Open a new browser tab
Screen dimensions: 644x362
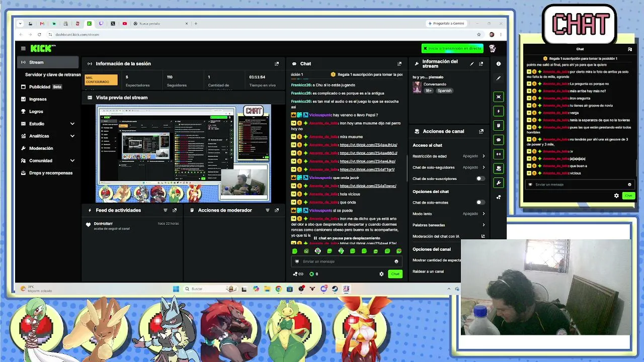coord(196,24)
